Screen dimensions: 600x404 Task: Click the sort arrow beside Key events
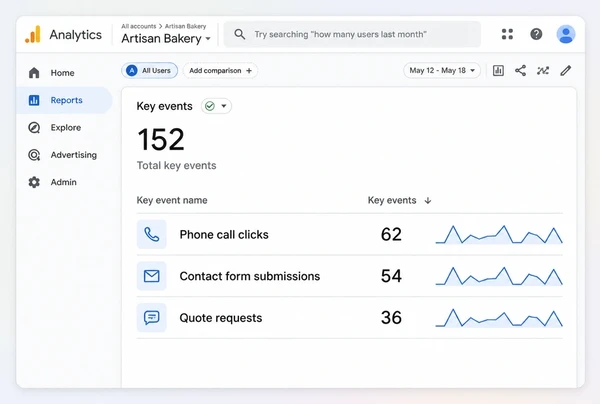pyautogui.click(x=428, y=200)
